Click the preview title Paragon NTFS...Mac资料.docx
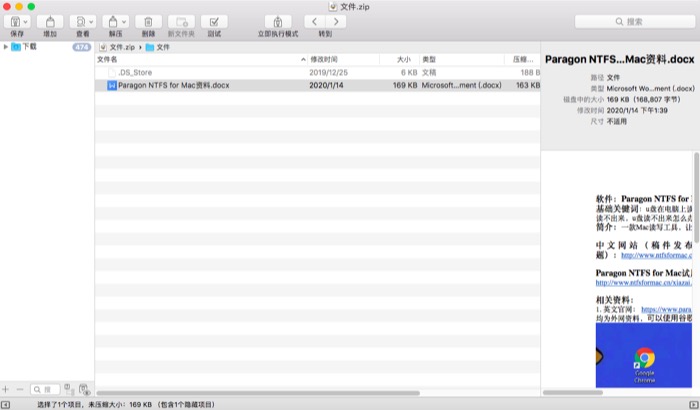 pos(620,59)
